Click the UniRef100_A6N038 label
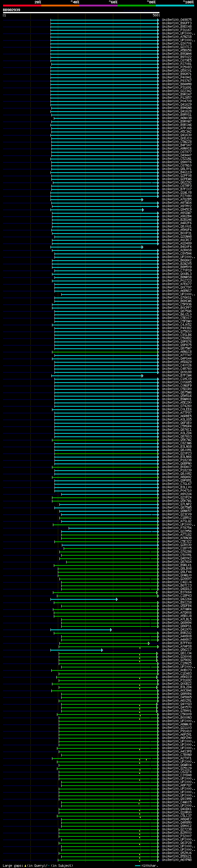Screen dimensions: 197x868 (176, 118)
